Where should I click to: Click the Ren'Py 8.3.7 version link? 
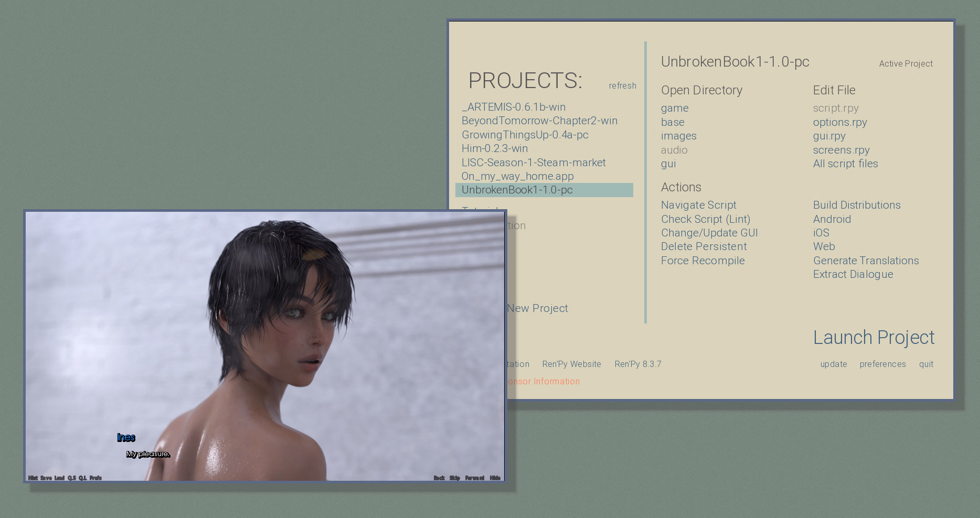pos(638,364)
